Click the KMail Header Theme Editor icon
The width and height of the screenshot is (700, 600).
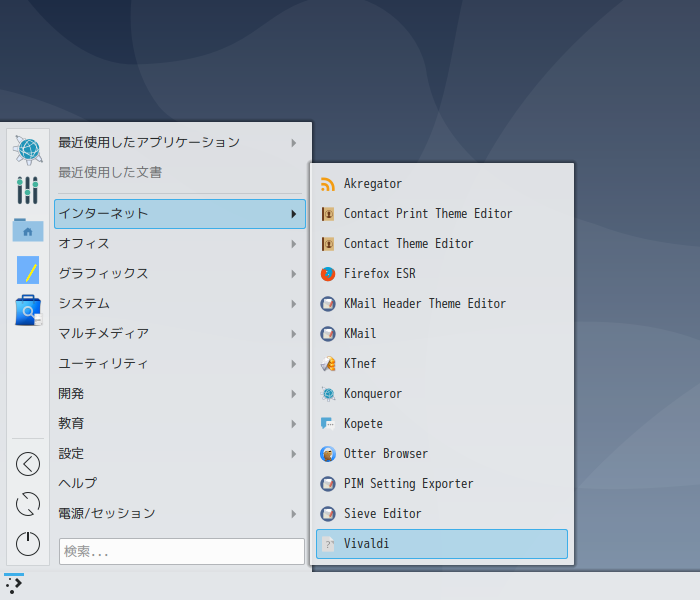pyautogui.click(x=328, y=304)
